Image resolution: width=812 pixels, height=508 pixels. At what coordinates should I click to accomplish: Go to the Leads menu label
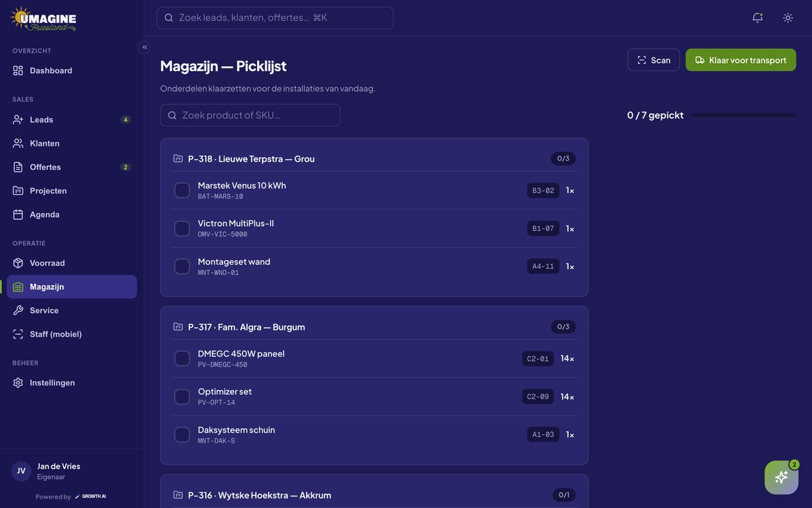(x=41, y=120)
